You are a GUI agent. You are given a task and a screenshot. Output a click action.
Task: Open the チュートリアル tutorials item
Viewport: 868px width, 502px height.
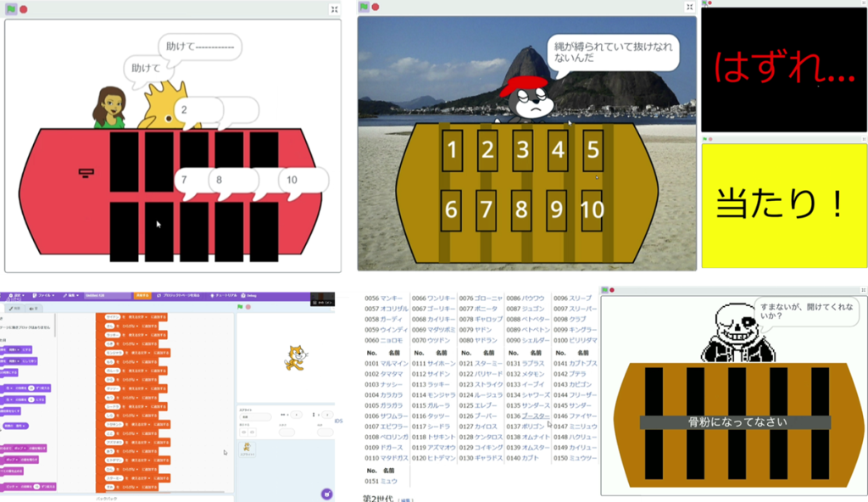coord(224,296)
